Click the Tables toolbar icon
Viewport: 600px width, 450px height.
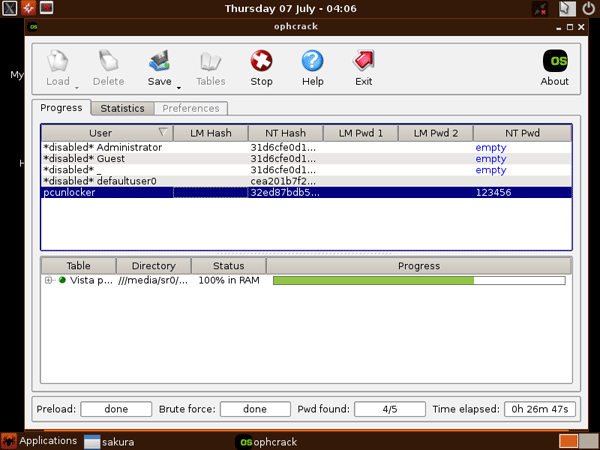pyautogui.click(x=210, y=64)
